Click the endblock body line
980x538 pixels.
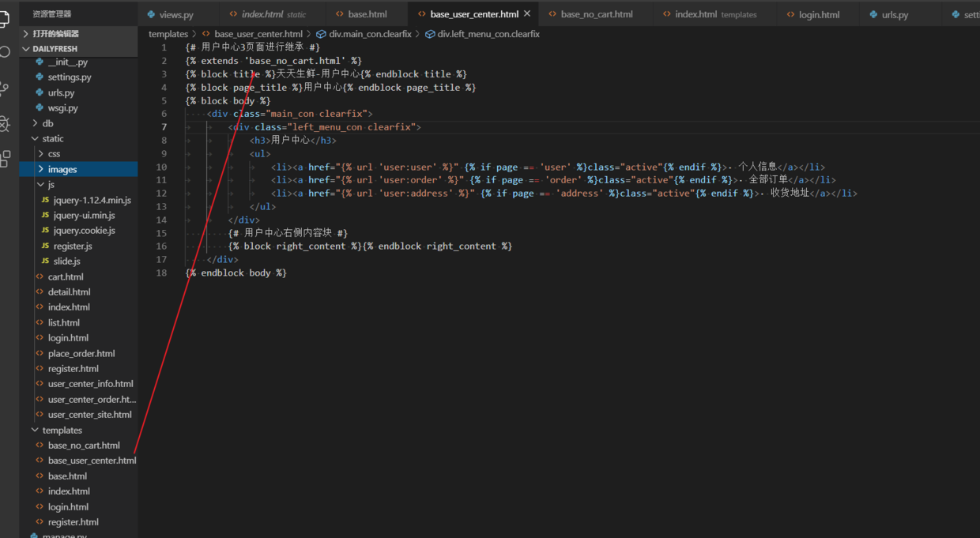(x=236, y=273)
